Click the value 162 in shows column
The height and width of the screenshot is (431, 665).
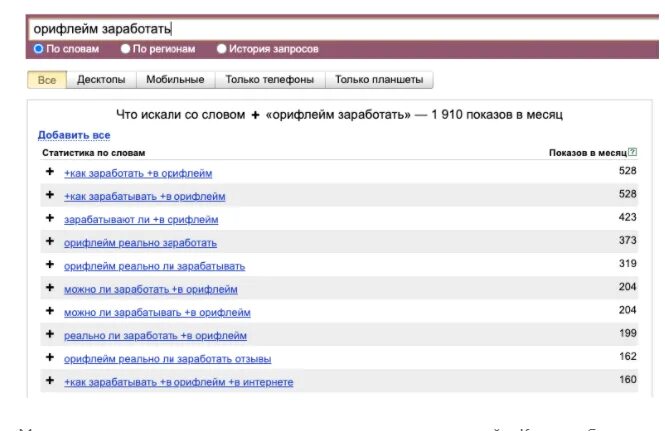coord(628,356)
